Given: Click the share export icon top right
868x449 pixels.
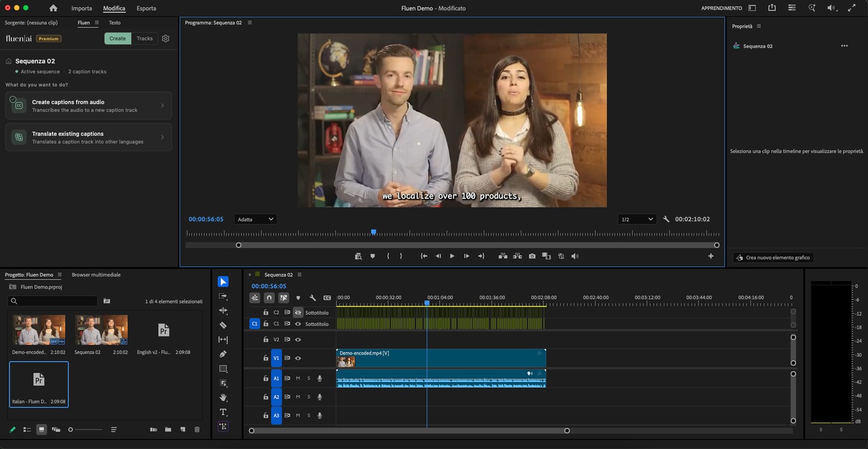Looking at the screenshot, I should pos(772,8).
